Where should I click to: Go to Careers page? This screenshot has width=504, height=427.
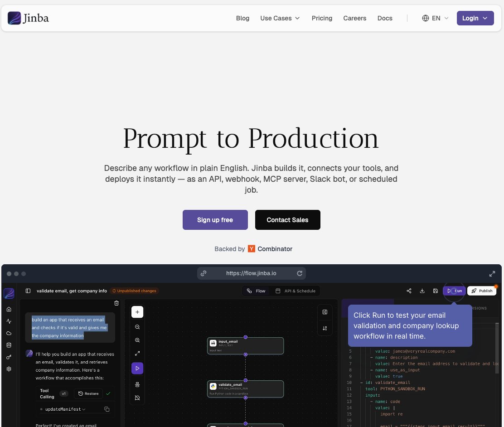[354, 18]
